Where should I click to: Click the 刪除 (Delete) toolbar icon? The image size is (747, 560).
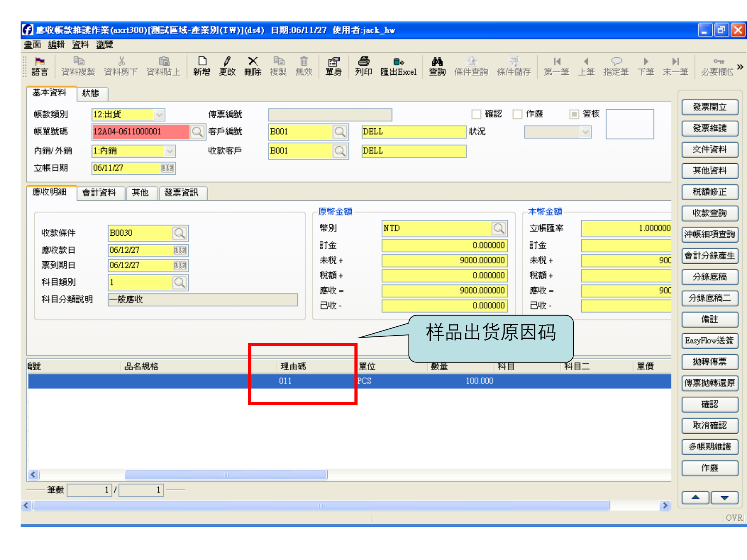coord(253,66)
